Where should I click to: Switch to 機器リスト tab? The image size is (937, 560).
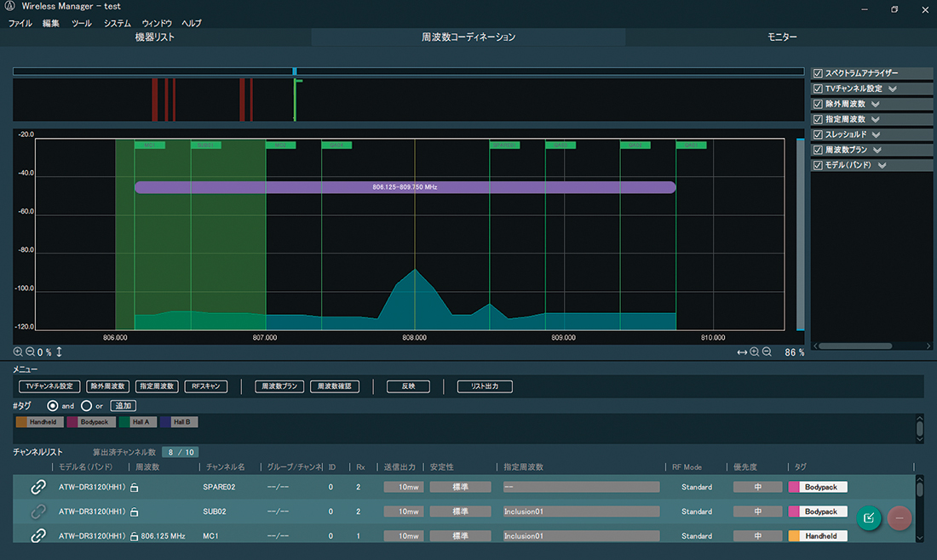point(155,37)
